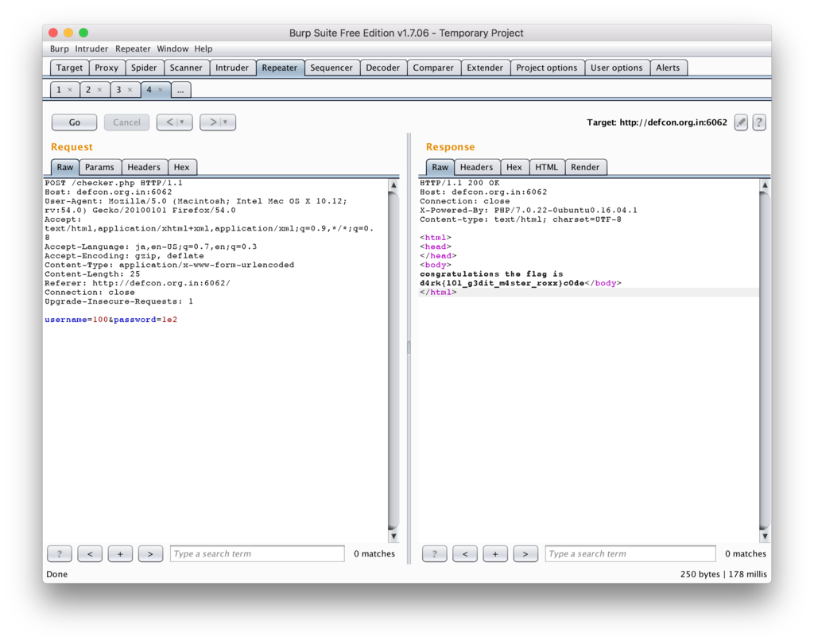
Task: Switch to the Extender tab
Action: 485,68
